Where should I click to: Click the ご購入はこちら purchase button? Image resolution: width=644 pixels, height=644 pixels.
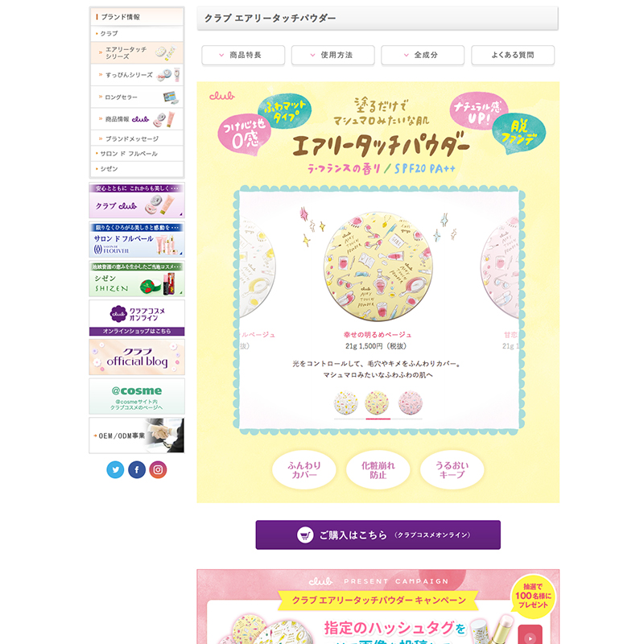(378, 535)
